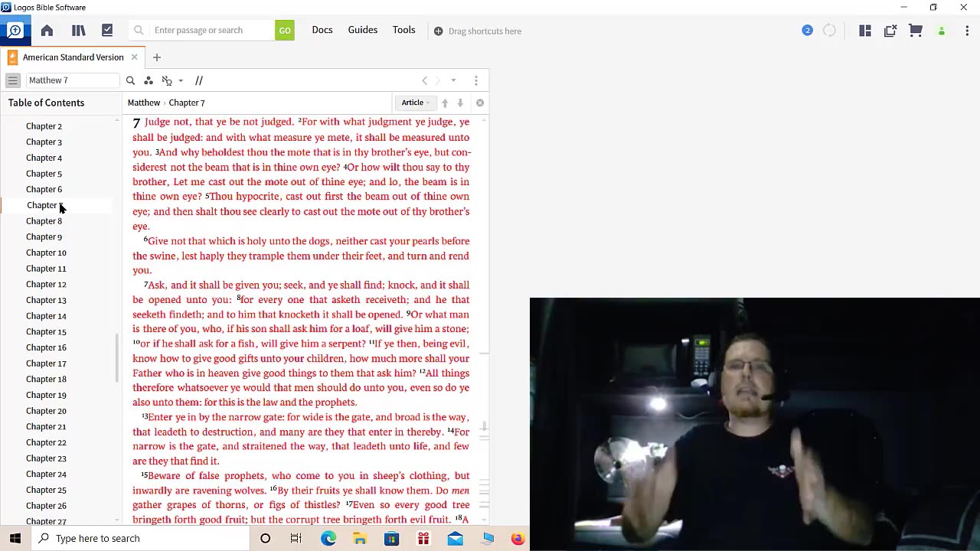Open the application kebab menu top right
The height and width of the screenshot is (551, 980).
pos(967,31)
